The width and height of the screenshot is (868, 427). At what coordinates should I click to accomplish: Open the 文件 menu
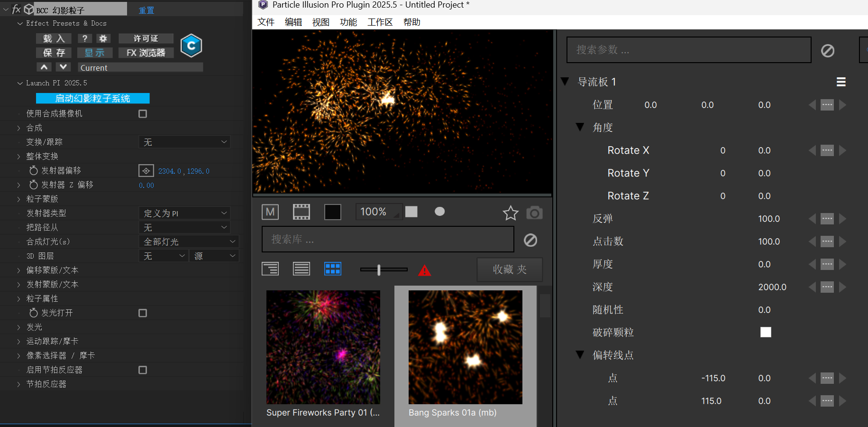pos(266,22)
